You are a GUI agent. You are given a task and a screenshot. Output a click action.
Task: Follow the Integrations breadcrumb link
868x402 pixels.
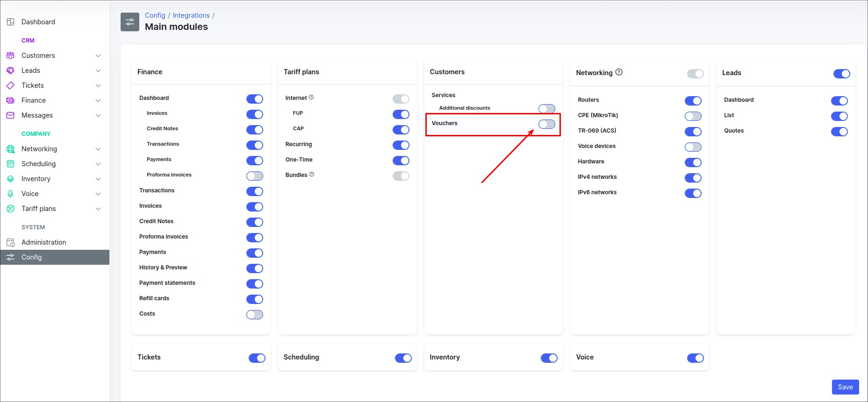tap(191, 15)
